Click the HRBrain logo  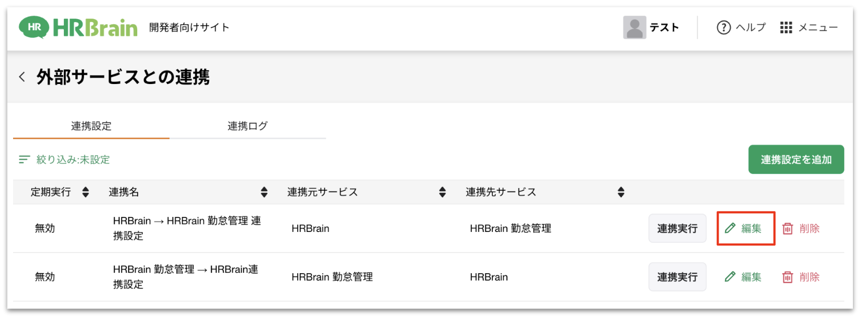pos(78,28)
